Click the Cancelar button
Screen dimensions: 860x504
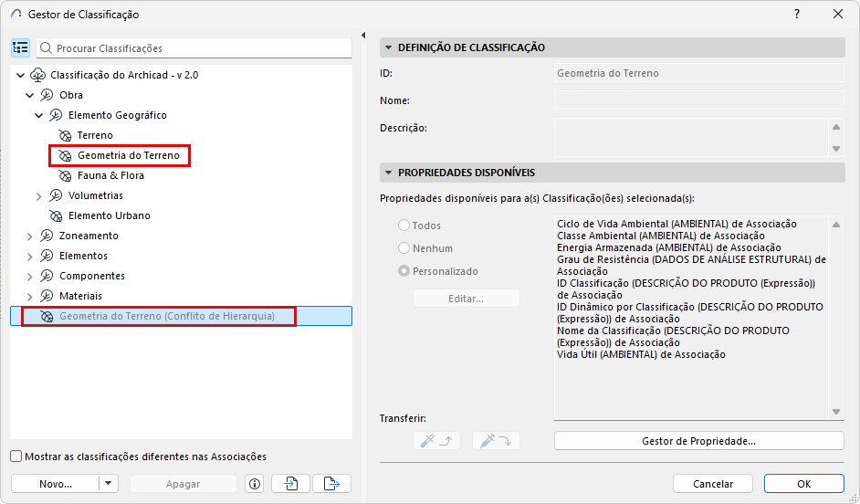712,484
